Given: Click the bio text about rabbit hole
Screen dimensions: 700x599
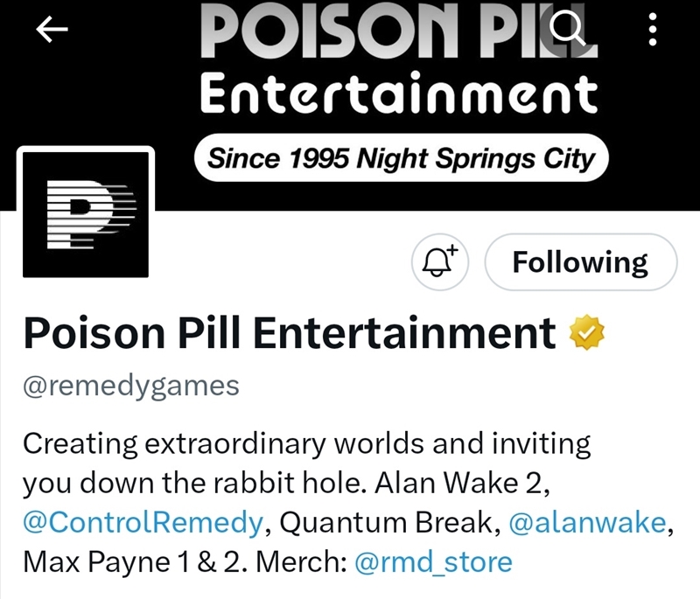Looking at the screenshot, I should (307, 463).
